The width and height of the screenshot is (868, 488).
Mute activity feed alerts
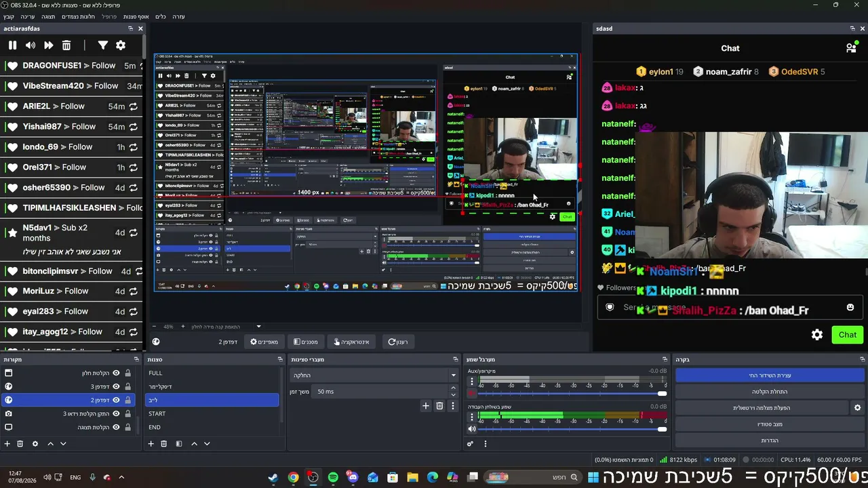(x=31, y=45)
